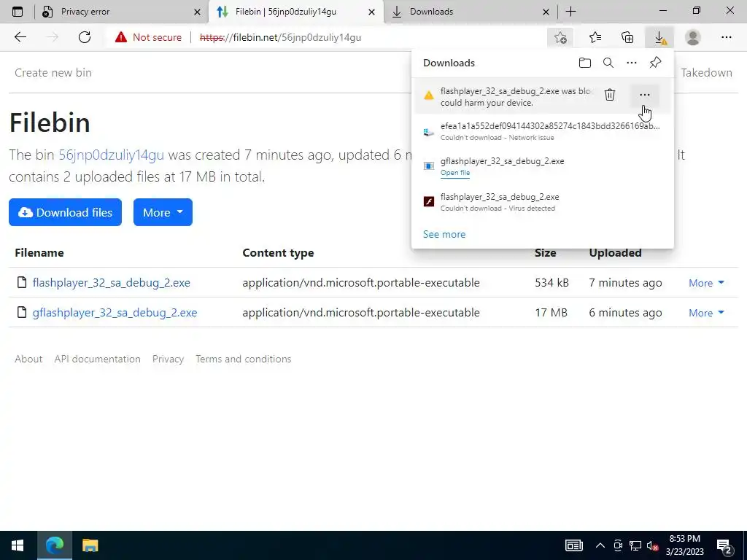Open the news and interests taskbar icon
Screen dimensions: 747x560
tap(574, 545)
